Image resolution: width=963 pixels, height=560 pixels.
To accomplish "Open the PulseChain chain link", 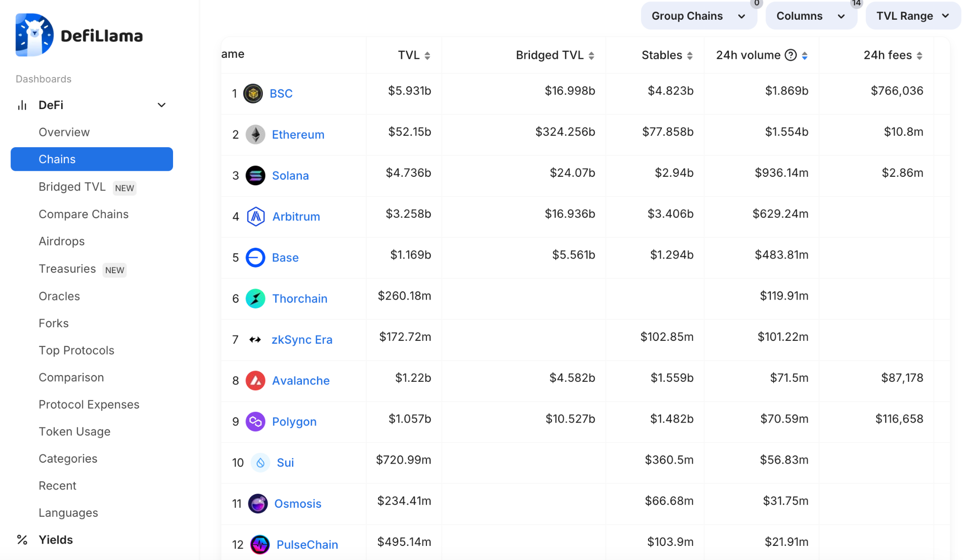I will (x=307, y=544).
